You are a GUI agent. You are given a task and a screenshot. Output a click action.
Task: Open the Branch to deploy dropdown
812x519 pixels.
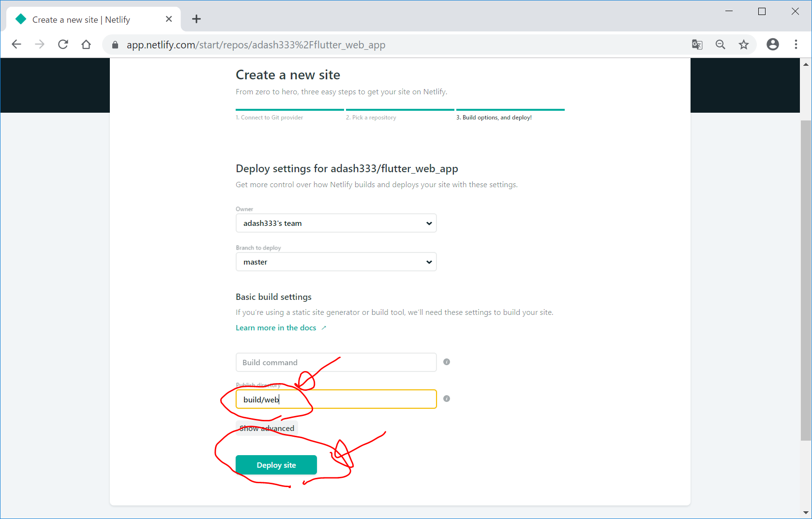336,262
